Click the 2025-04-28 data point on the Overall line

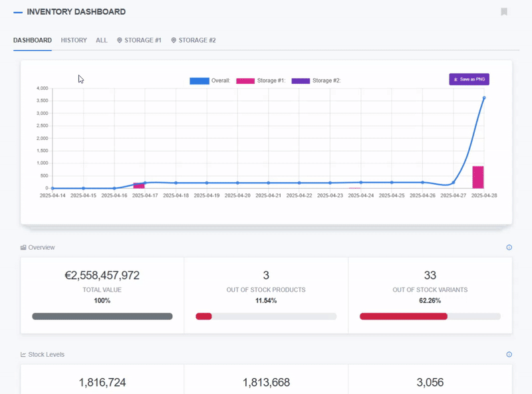click(x=484, y=98)
